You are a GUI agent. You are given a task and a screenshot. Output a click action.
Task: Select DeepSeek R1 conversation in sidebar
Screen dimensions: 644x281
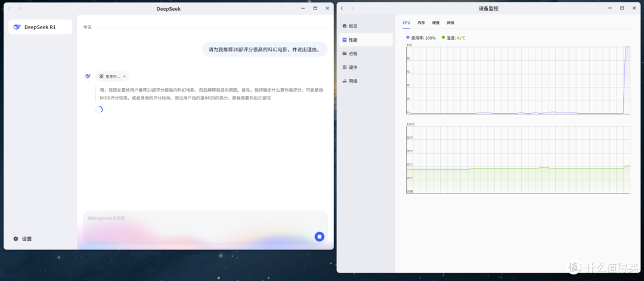coord(41,27)
